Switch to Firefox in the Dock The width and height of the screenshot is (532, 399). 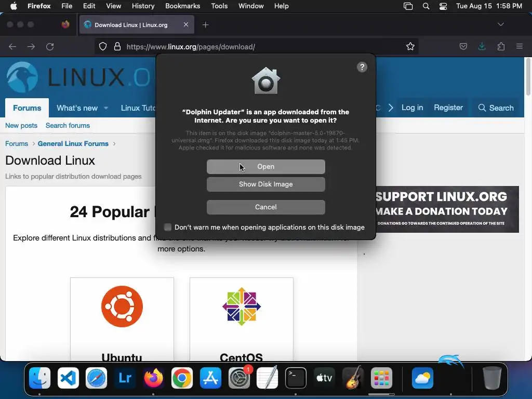(153, 378)
